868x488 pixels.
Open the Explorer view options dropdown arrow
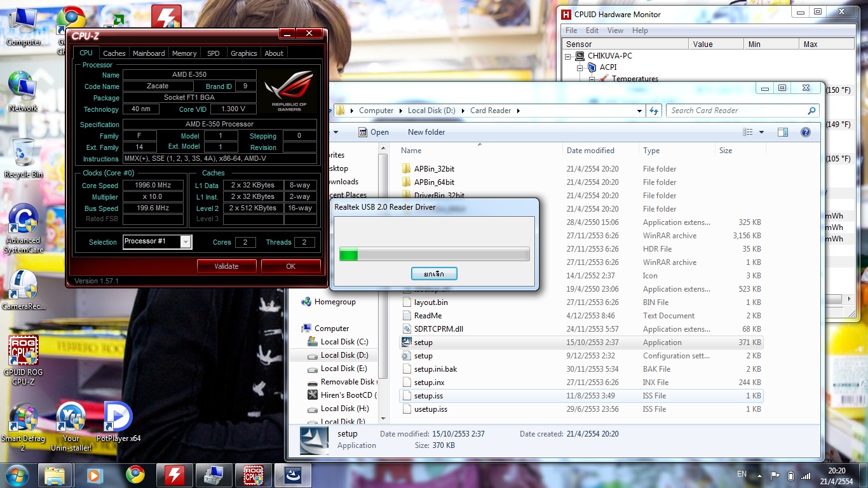point(762,132)
